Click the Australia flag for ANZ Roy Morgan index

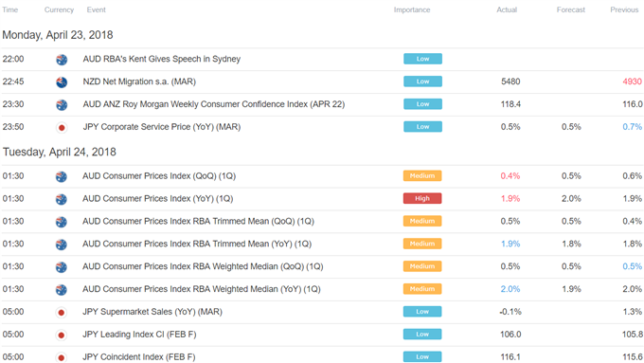point(62,105)
